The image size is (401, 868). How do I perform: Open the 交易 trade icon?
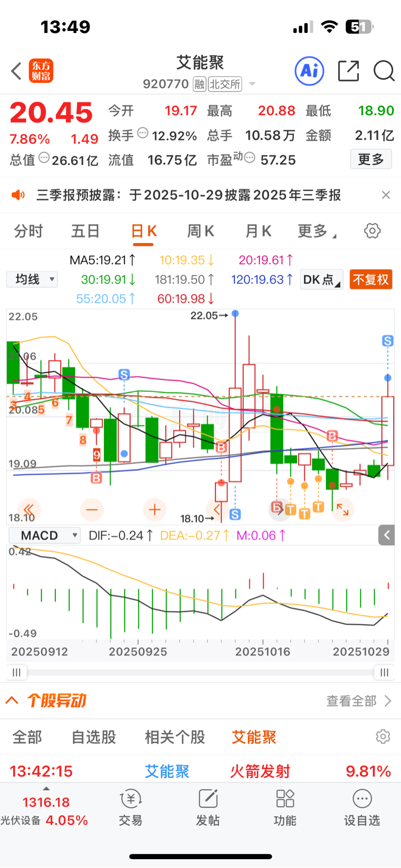(131, 807)
